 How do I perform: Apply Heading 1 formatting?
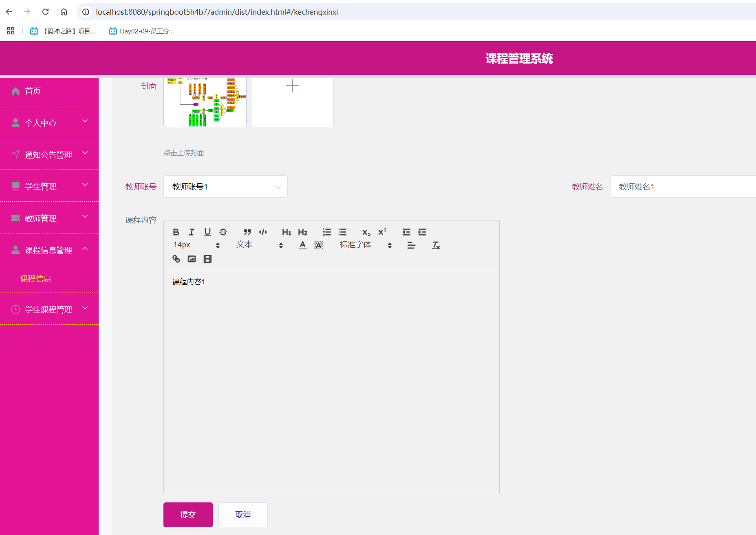click(287, 232)
